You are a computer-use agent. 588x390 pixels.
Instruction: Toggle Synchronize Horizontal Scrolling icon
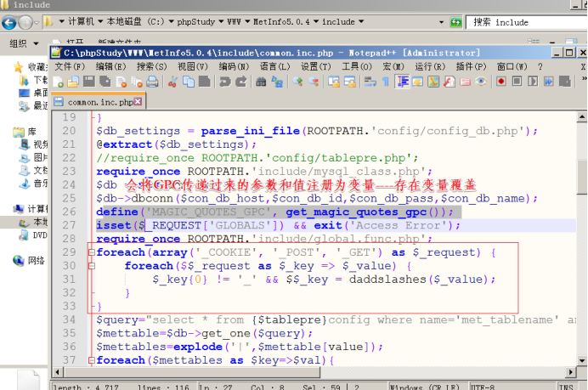pyautogui.click(x=350, y=82)
